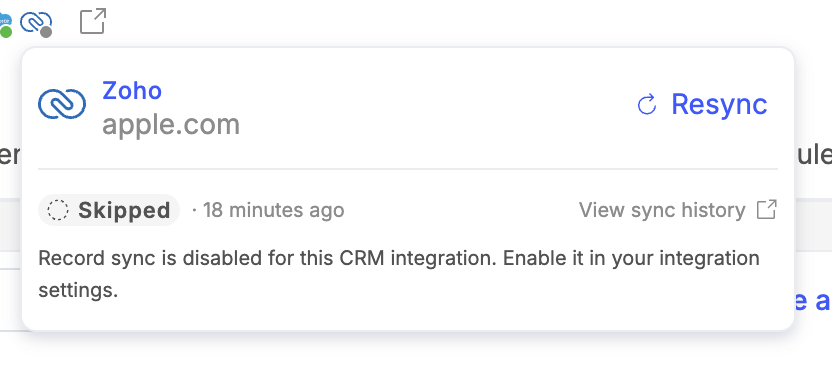Click the Resync button label
The height and width of the screenshot is (368, 832).
coord(719,104)
